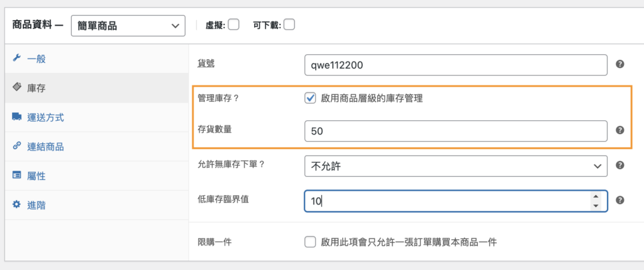Focus the 存貨數量 input showing 50
The width and height of the screenshot is (644, 270).
click(456, 131)
